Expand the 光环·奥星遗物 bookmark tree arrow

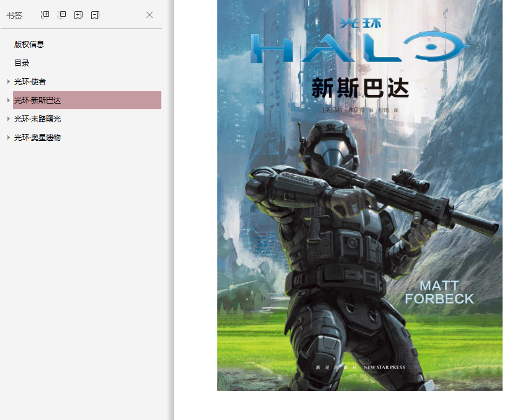pyautogui.click(x=9, y=137)
